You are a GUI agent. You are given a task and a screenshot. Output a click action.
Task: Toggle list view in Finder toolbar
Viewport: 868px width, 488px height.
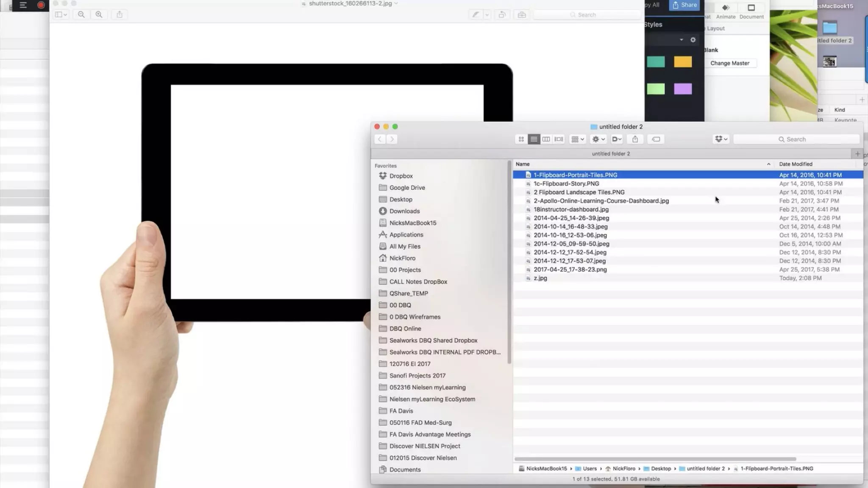click(x=534, y=139)
